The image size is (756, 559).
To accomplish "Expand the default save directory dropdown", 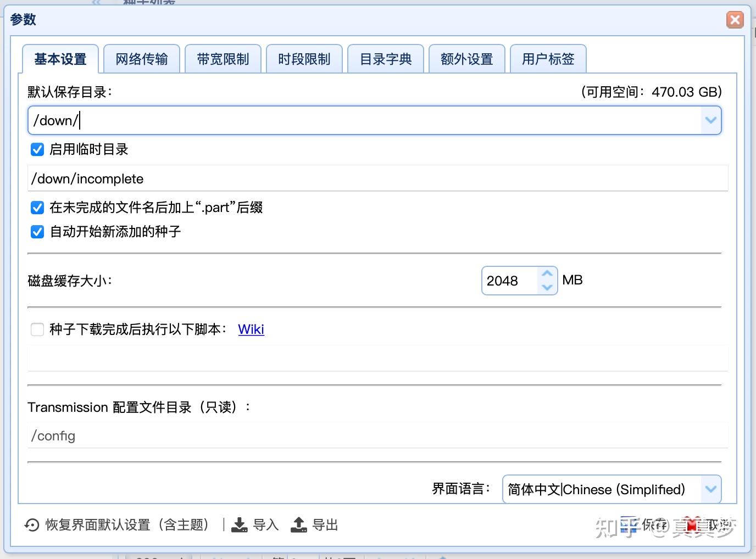I will coord(711,120).
